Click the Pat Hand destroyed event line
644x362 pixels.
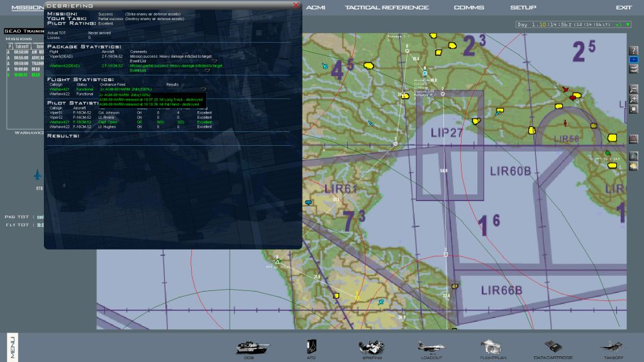point(149,104)
